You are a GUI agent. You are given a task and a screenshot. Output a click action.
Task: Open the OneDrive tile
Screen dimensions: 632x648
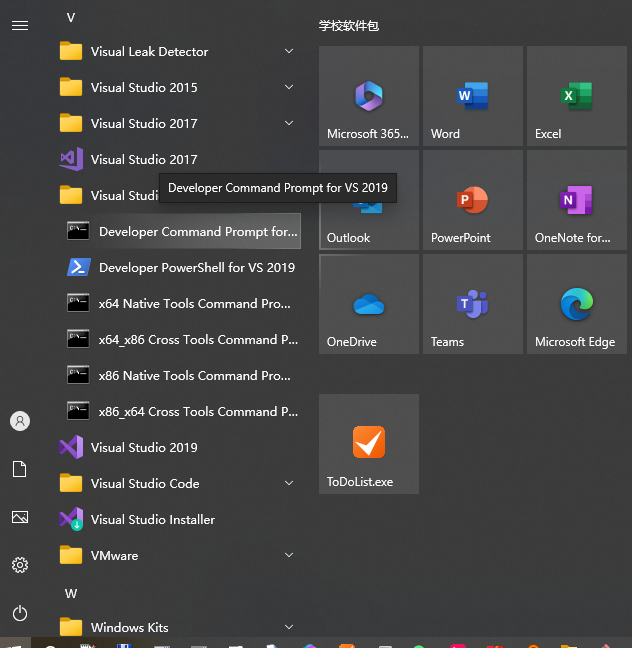click(x=368, y=305)
